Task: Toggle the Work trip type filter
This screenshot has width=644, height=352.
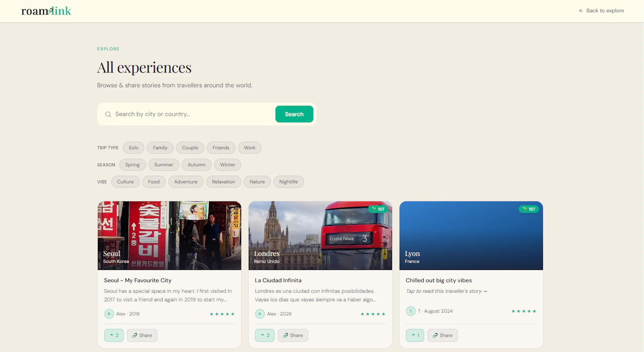Action: click(250, 148)
